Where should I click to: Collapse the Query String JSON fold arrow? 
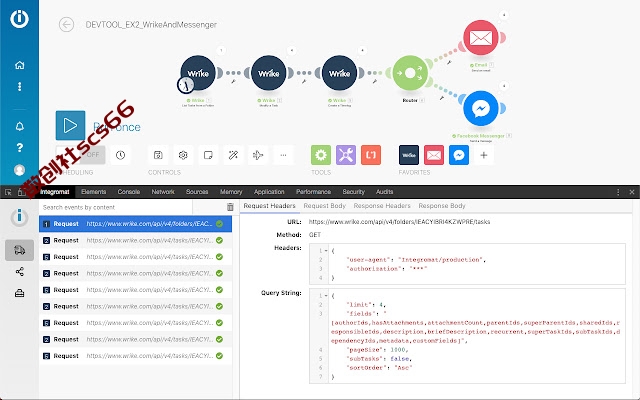click(326, 296)
